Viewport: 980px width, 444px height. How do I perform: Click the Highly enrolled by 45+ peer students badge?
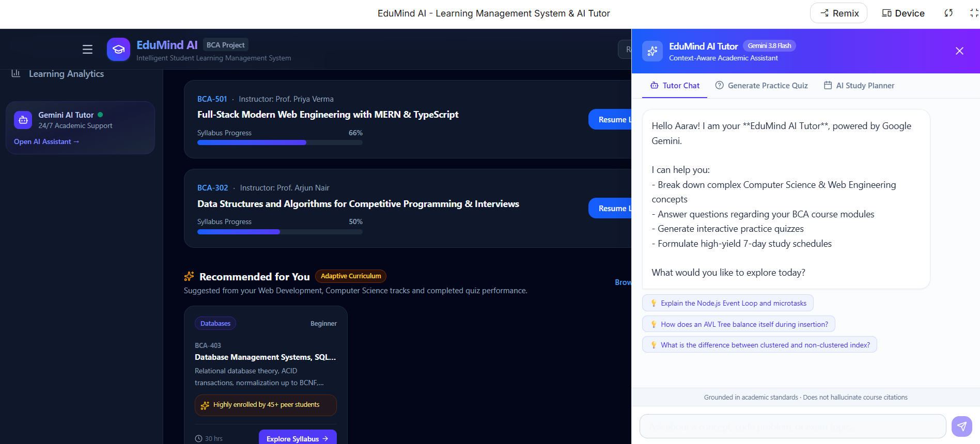[266, 405]
